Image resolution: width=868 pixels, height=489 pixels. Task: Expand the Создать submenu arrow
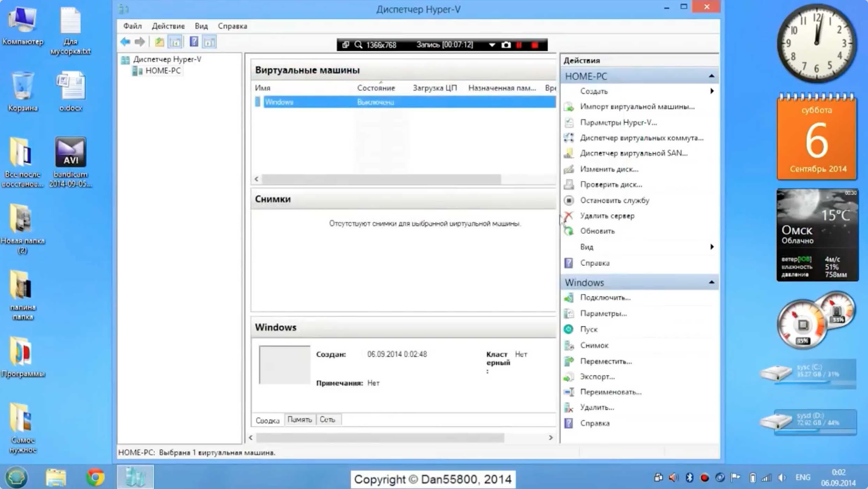(x=712, y=91)
